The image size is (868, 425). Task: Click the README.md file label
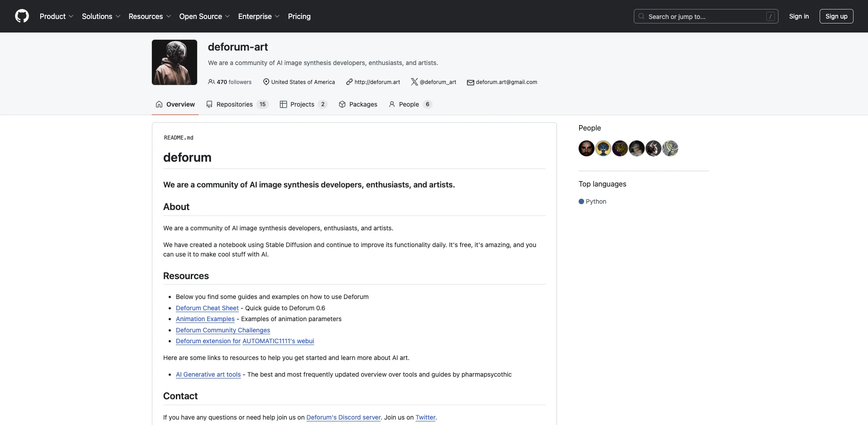[179, 138]
